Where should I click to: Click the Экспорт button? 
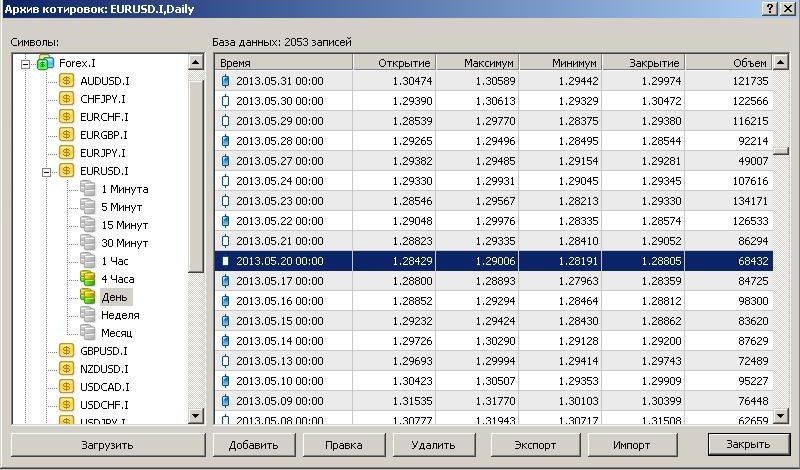click(x=535, y=445)
